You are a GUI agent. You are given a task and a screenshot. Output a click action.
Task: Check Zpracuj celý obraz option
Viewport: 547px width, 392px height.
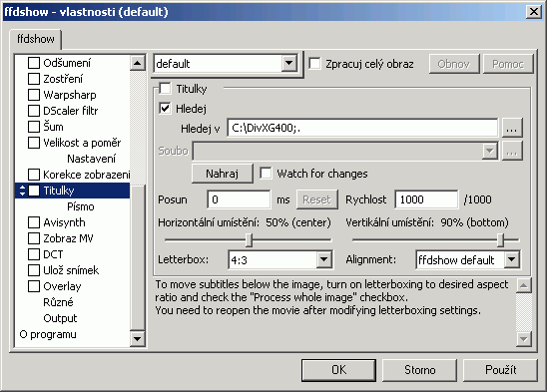[314, 64]
